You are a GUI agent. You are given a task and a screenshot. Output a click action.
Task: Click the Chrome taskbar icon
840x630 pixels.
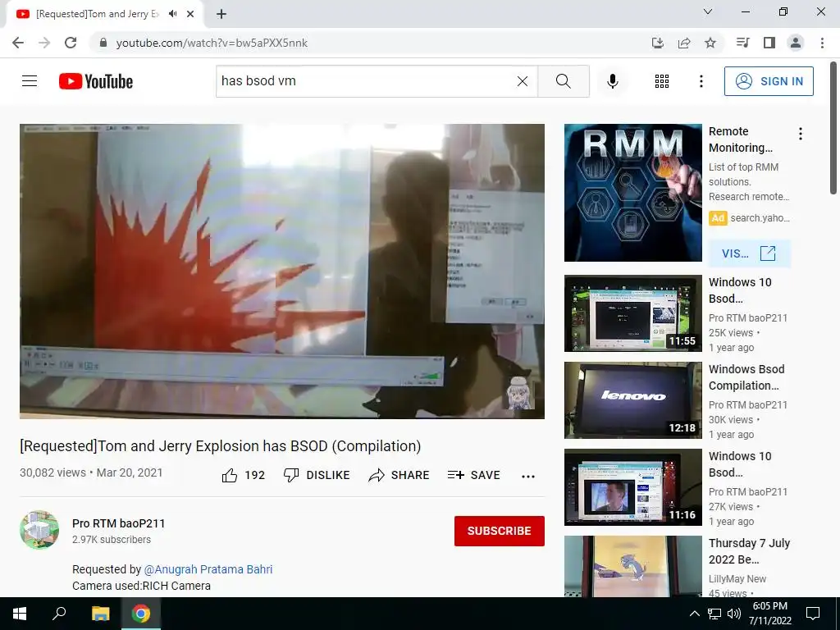[141, 614]
